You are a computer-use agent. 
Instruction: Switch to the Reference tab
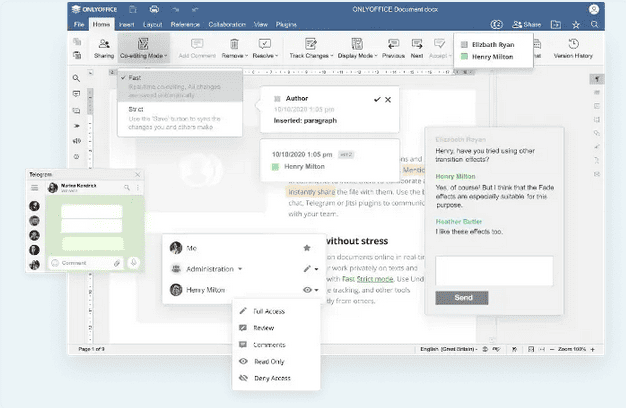tap(185, 24)
